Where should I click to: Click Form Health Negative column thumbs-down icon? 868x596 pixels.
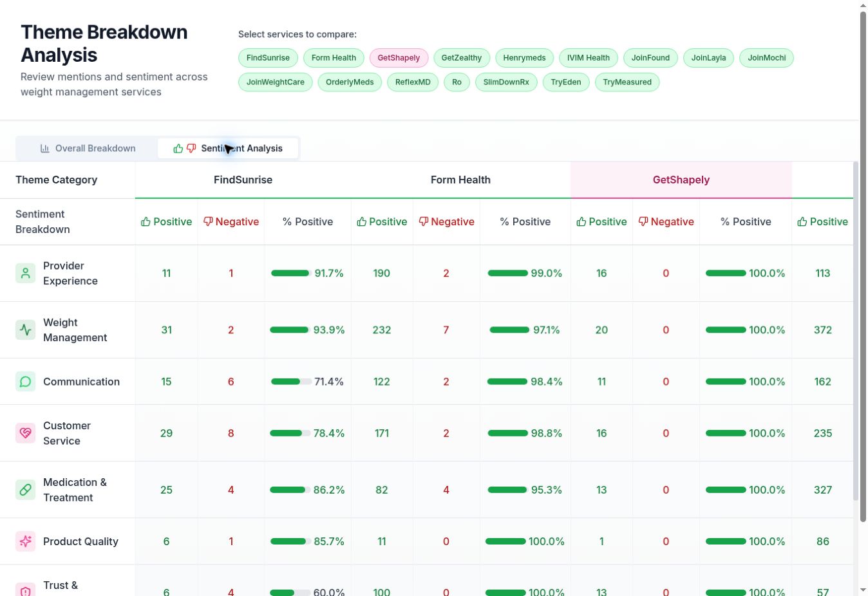(x=423, y=221)
